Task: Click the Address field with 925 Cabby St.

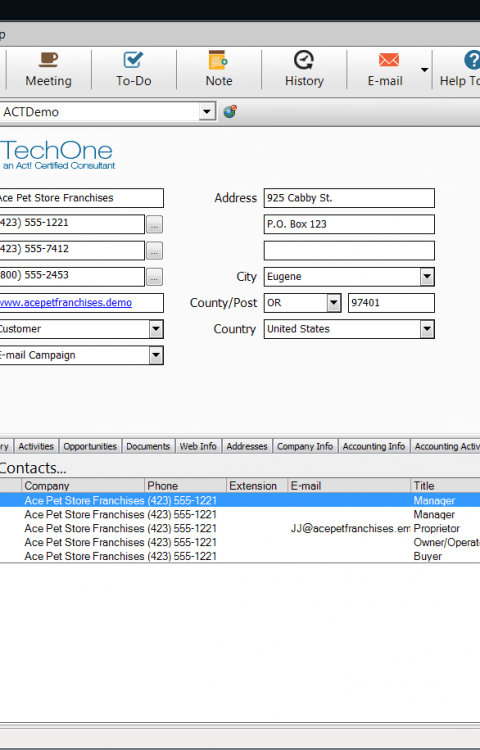Action: coord(349,198)
